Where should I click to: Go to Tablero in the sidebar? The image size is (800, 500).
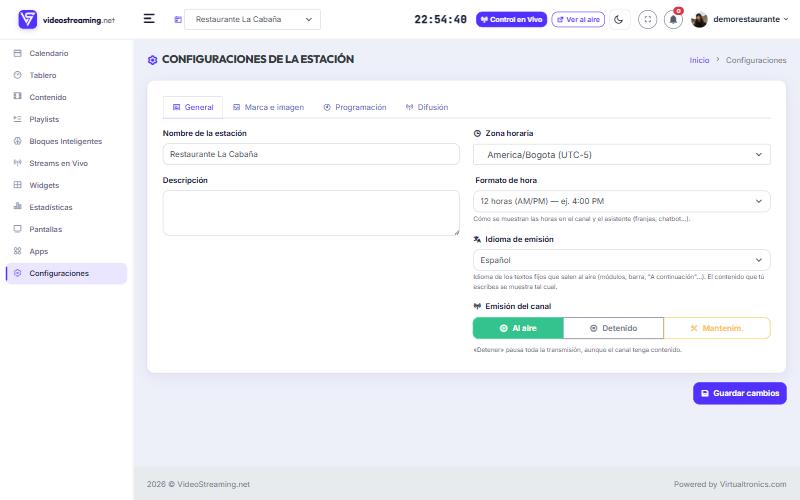(66, 75)
